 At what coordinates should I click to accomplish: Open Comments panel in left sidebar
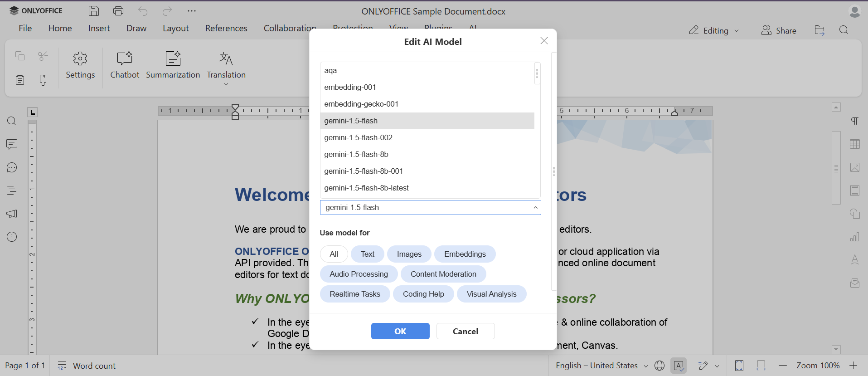(x=12, y=144)
